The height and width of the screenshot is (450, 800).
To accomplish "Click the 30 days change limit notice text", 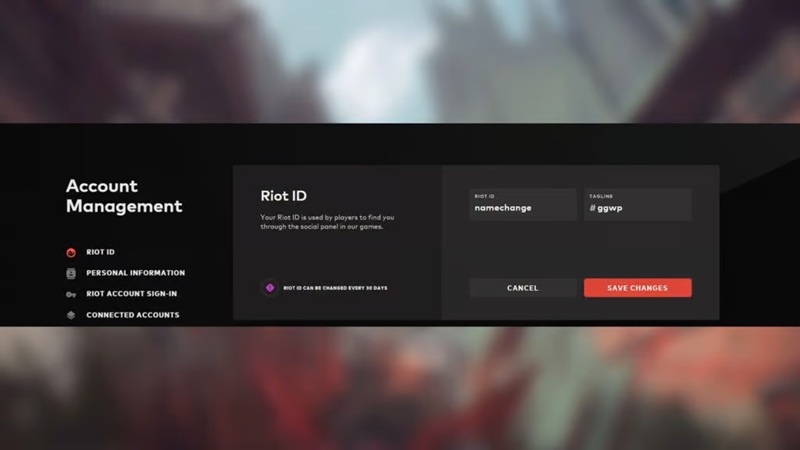I will click(335, 288).
